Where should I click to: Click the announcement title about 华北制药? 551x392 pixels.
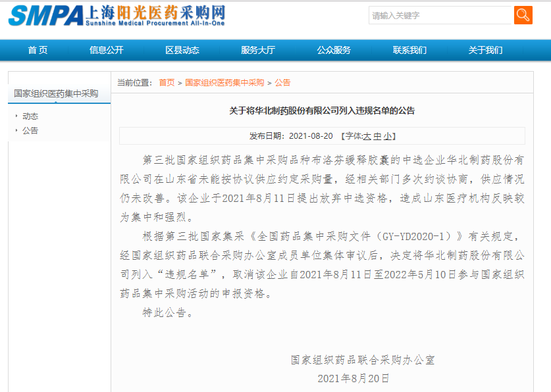coord(322,111)
